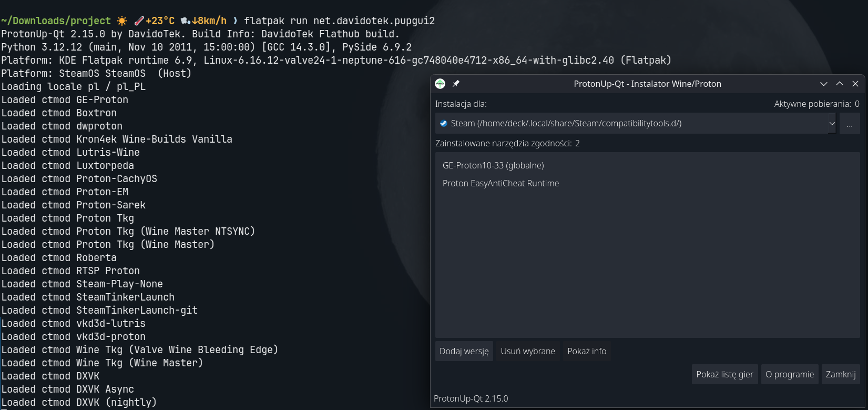Click the 'Loaded ctmod Proton-Sarek' terminal line
This screenshot has height=410, width=868.
pos(74,205)
